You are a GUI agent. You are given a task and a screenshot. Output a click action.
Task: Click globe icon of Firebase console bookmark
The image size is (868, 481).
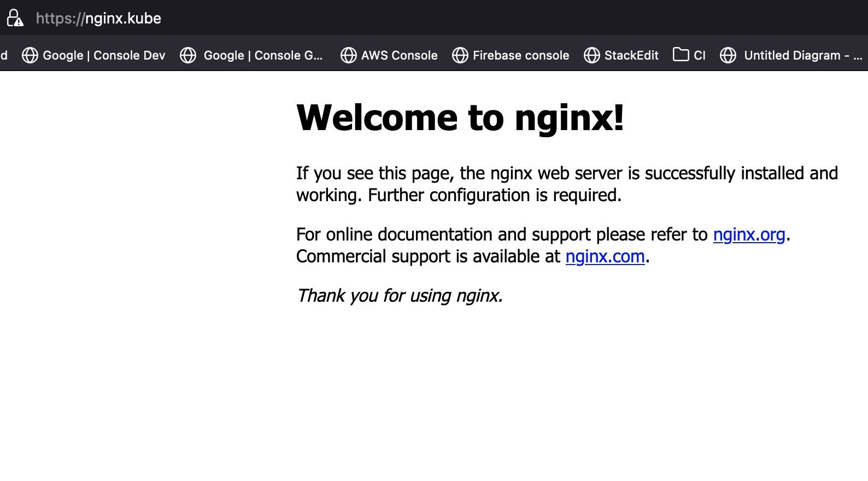pyautogui.click(x=460, y=55)
